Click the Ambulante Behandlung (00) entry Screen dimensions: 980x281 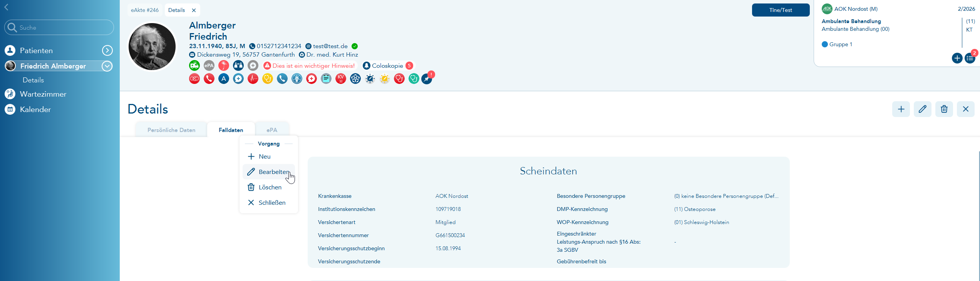856,29
